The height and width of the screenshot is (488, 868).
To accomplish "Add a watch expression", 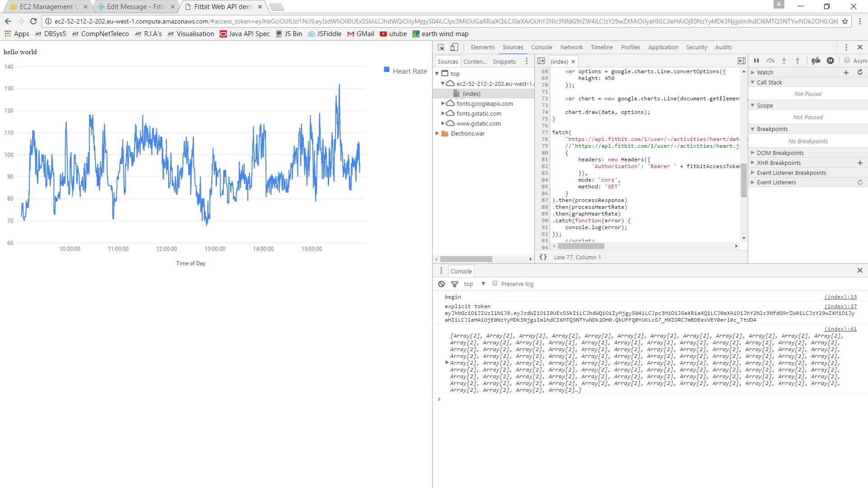I will coord(846,72).
